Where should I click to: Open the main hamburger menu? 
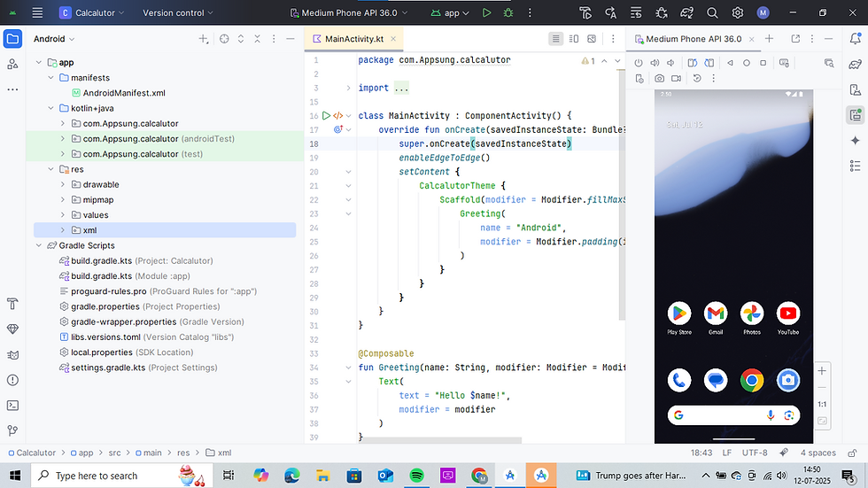pos(37,12)
